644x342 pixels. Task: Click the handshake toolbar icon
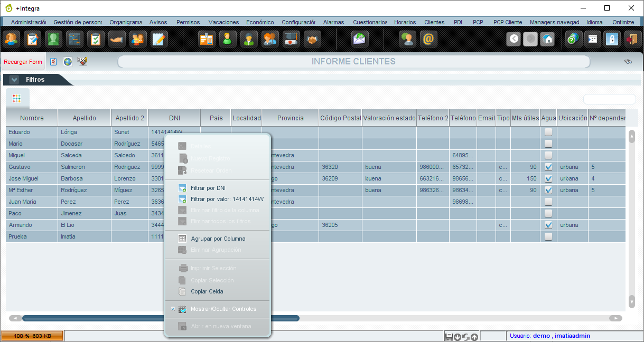tap(312, 39)
